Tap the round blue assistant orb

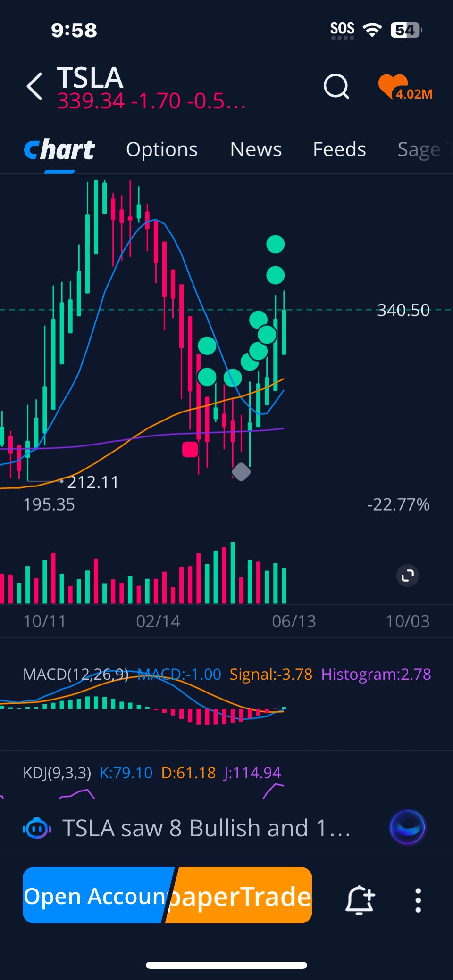[408, 827]
